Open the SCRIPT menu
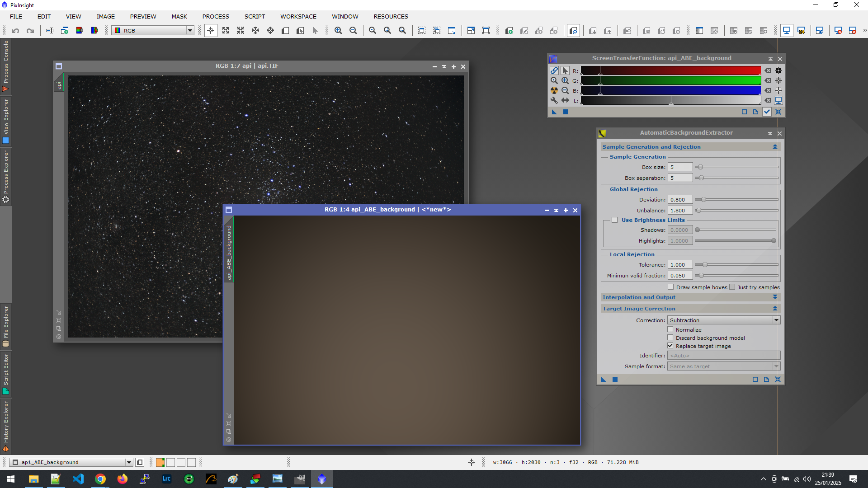The width and height of the screenshot is (868, 488). pyautogui.click(x=255, y=17)
